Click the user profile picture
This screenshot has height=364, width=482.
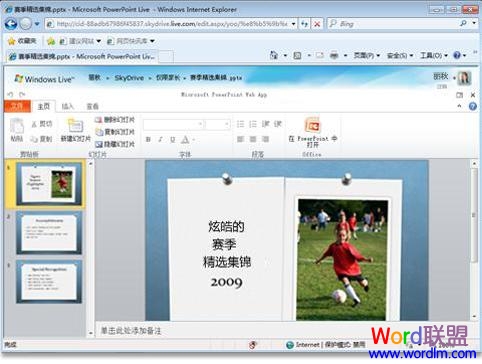tap(464, 78)
